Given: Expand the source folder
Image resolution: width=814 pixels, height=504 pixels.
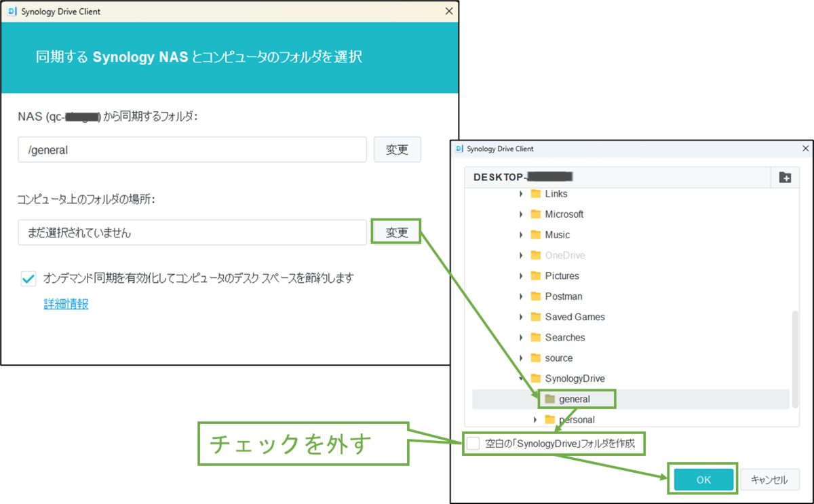Looking at the screenshot, I should click(521, 358).
